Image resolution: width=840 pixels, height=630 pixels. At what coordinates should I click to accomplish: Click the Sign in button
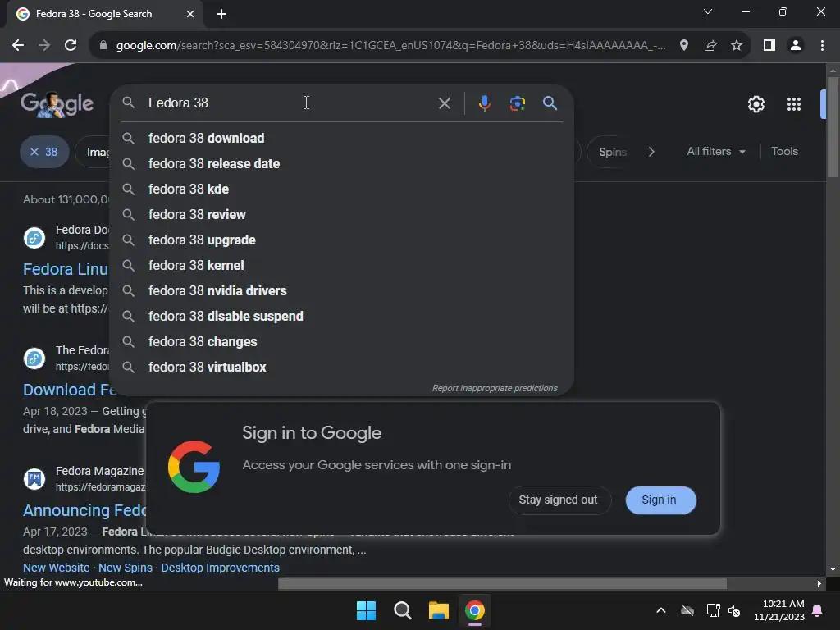[x=660, y=500]
